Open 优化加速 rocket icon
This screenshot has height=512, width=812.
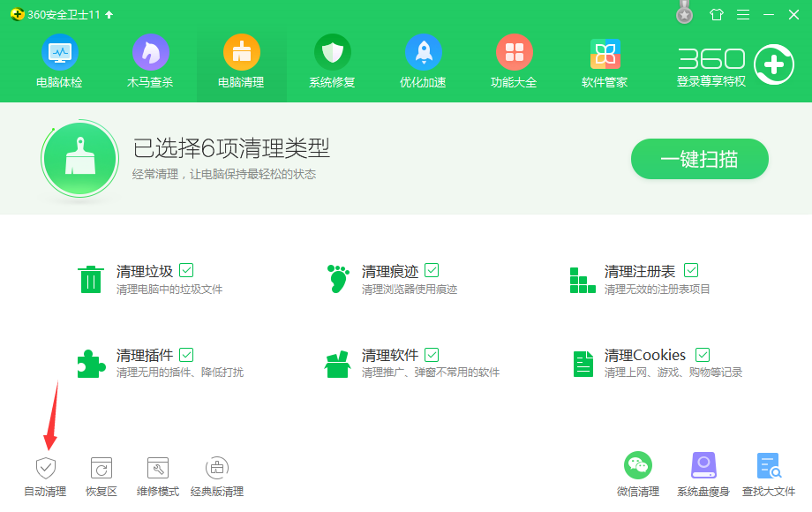click(423, 52)
